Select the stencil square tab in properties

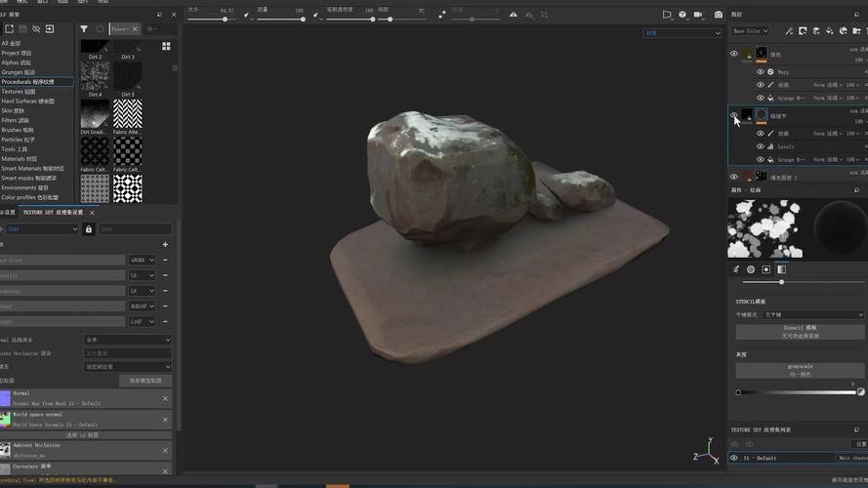(x=766, y=269)
